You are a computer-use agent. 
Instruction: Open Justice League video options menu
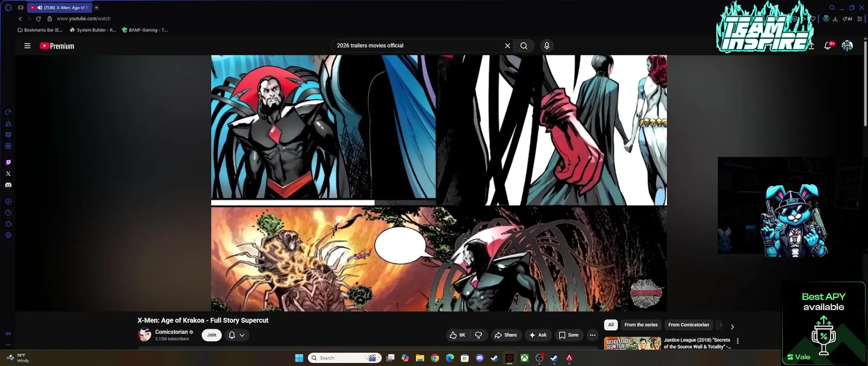[x=738, y=341]
